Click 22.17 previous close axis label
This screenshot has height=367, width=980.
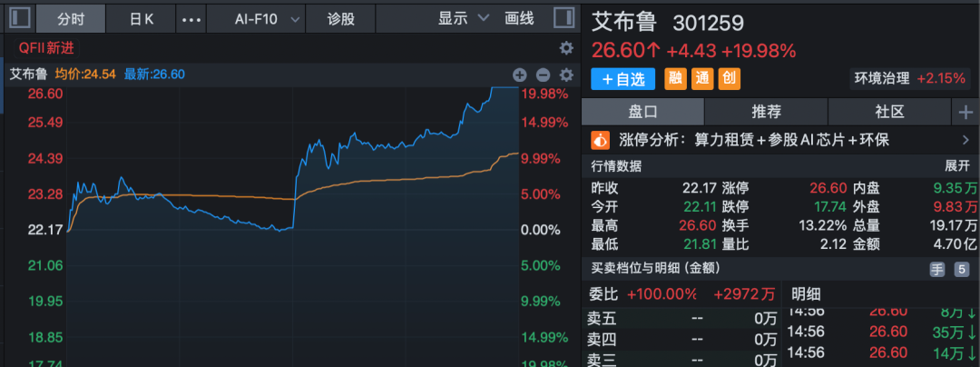tap(45, 230)
